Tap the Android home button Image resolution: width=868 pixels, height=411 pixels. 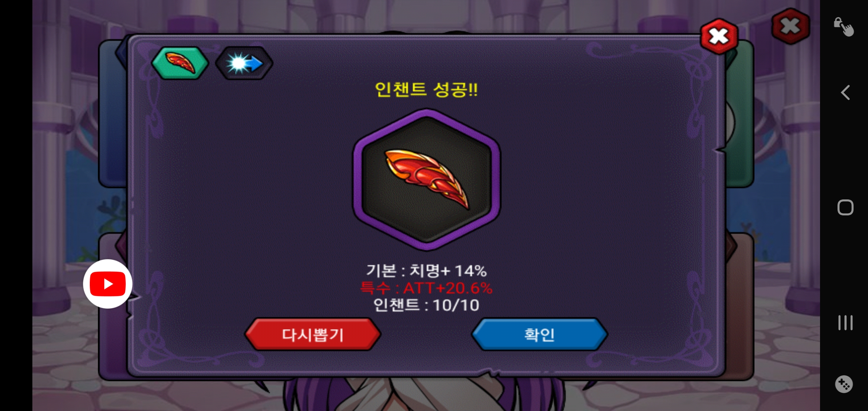click(845, 207)
